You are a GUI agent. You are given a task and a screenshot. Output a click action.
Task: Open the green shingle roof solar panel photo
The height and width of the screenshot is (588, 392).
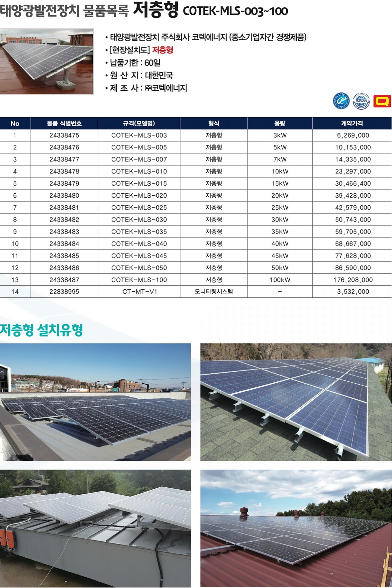[296, 402]
